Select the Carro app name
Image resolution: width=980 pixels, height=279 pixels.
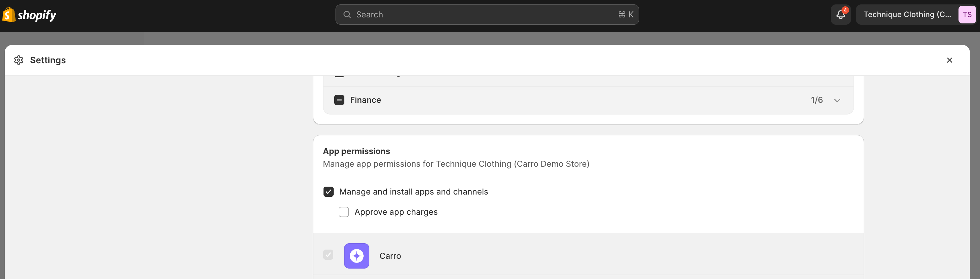pyautogui.click(x=390, y=256)
